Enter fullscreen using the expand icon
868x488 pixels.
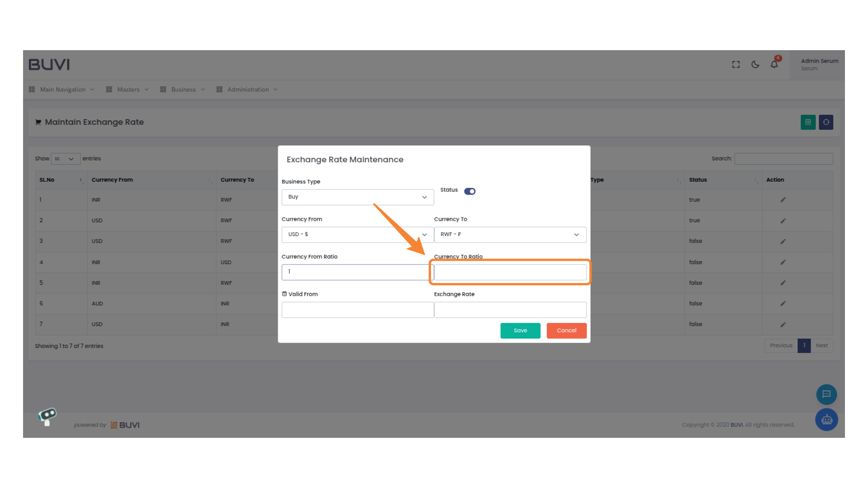(x=736, y=64)
